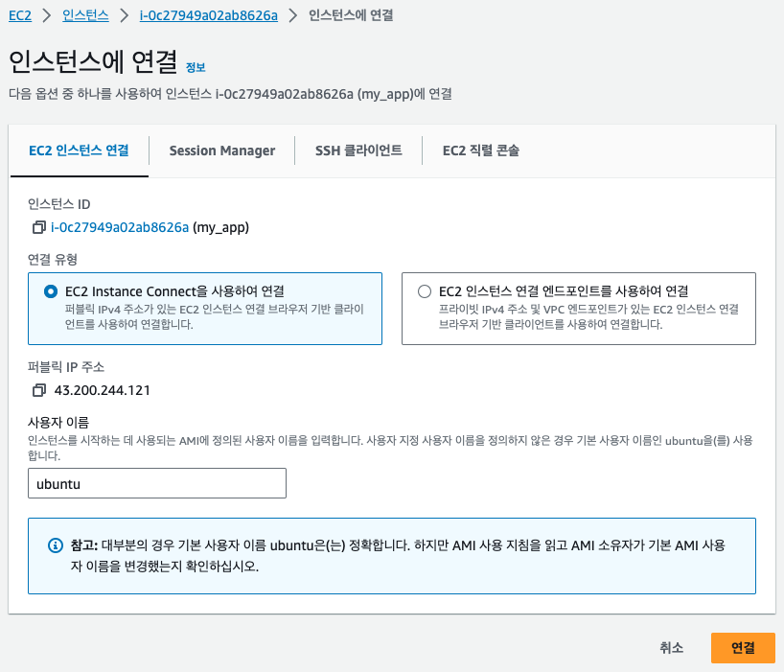Viewport: 784px width, 672px height.
Task: Click the 연결 유형 label
Action: click(53, 260)
